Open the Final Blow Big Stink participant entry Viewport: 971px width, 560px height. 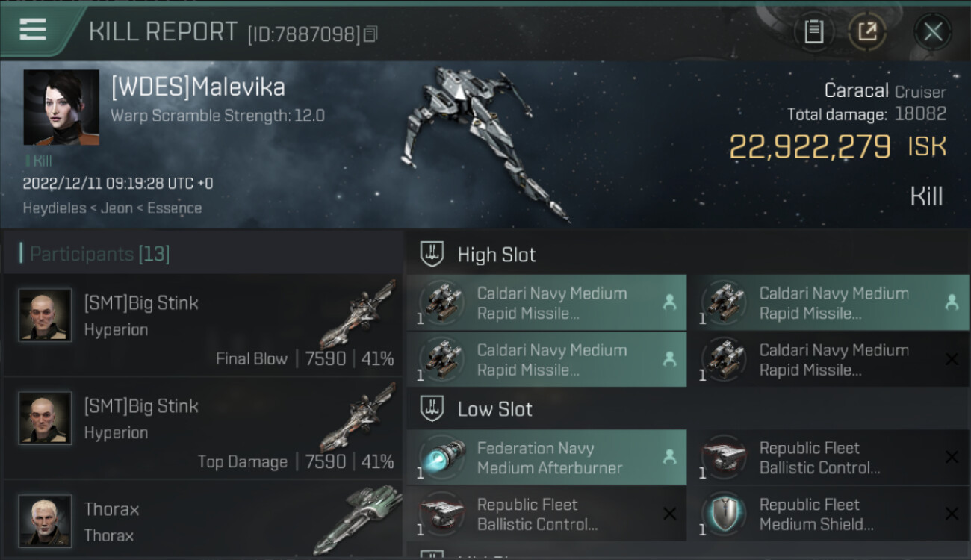pyautogui.click(x=203, y=325)
